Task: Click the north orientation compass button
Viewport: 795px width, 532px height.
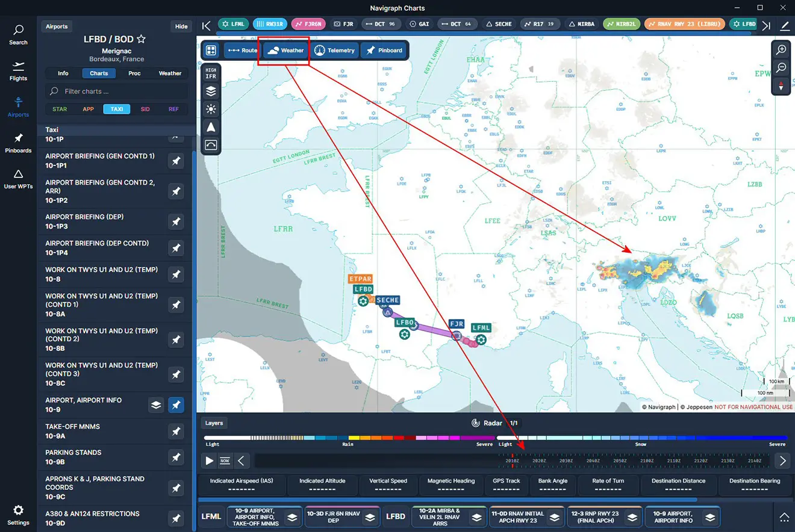Action: click(781, 86)
